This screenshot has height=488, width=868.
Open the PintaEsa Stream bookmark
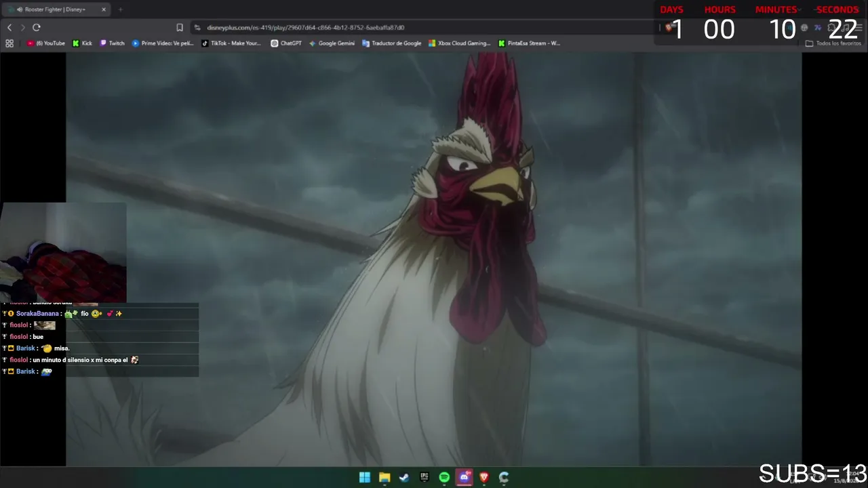529,43
